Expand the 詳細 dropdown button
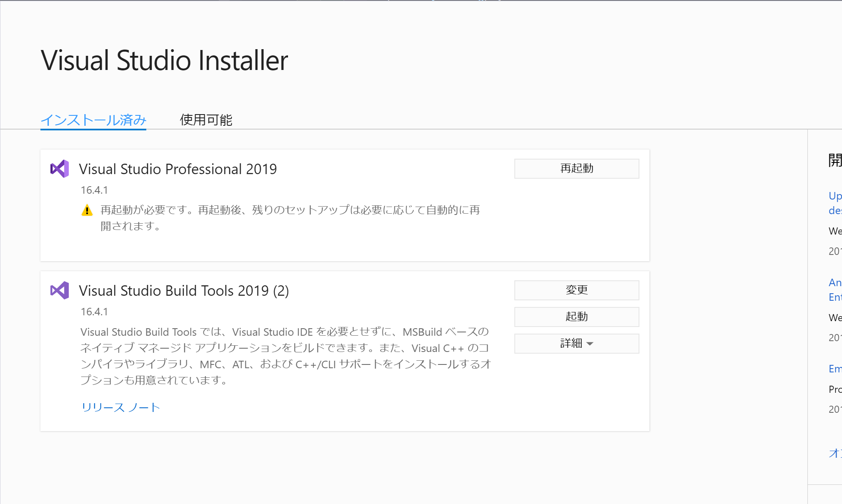Image resolution: width=842 pixels, height=504 pixels. (576, 344)
